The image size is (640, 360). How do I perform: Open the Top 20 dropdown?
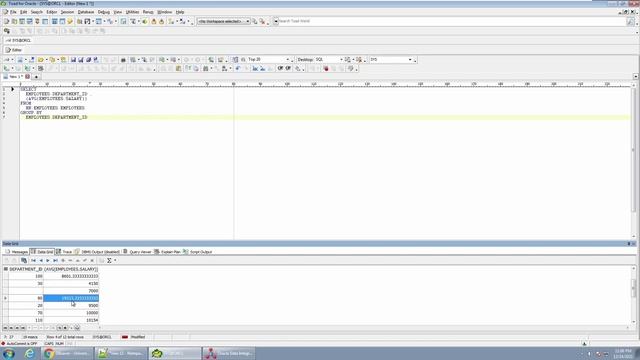(x=287, y=60)
